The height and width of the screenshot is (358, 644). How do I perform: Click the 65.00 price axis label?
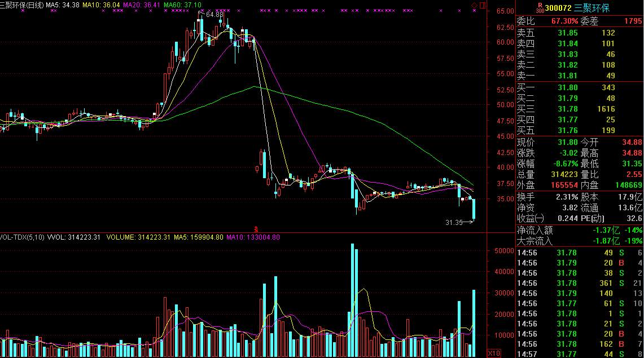tap(505, 11)
